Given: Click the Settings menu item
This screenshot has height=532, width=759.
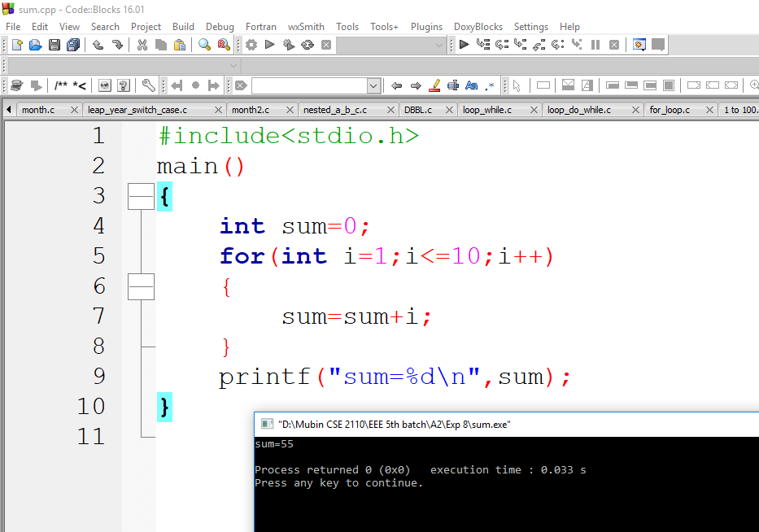Looking at the screenshot, I should [x=530, y=26].
